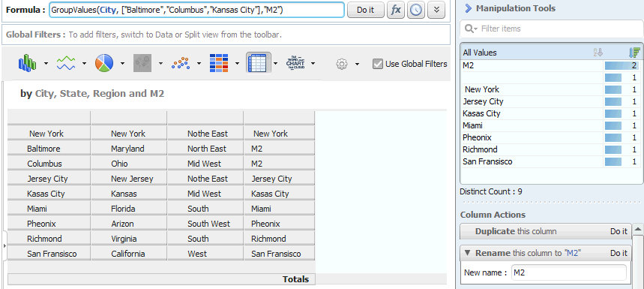The image size is (644, 289).
Task: Click the All Values column header
Action: click(480, 53)
